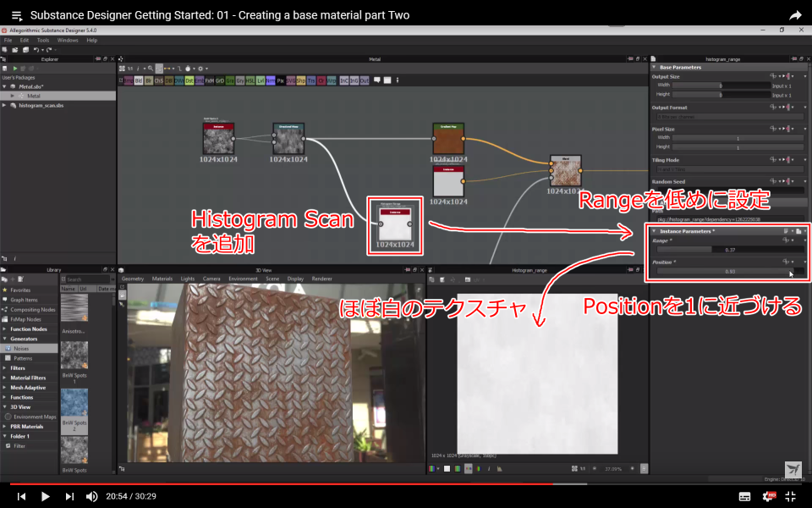Image resolution: width=812 pixels, height=508 pixels.
Task: Open the Geometry menu in 3D View
Action: click(x=133, y=279)
